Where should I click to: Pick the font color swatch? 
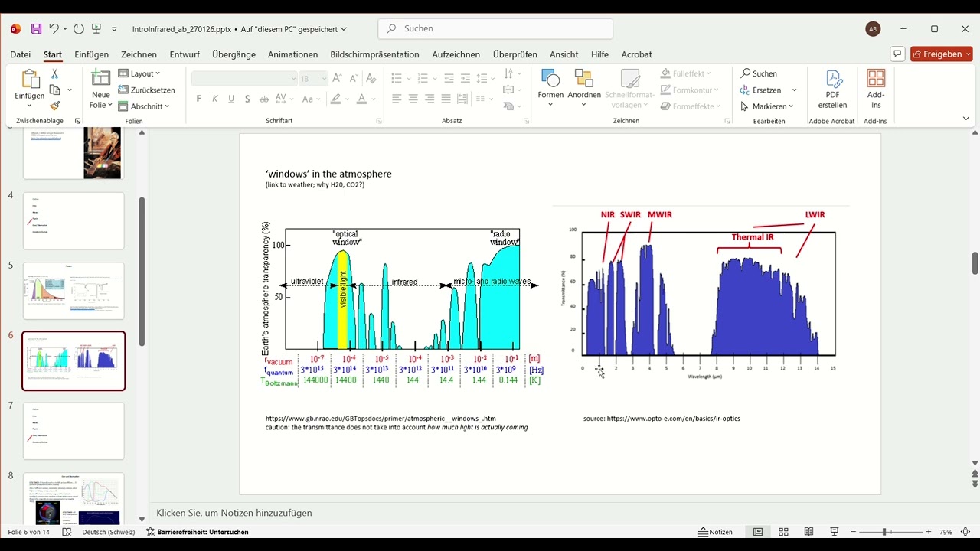click(x=362, y=99)
